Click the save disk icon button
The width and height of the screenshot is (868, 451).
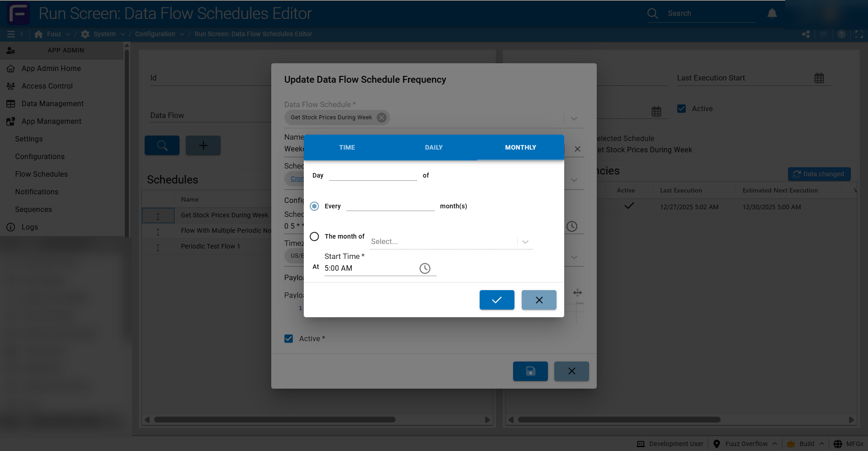[530, 371]
